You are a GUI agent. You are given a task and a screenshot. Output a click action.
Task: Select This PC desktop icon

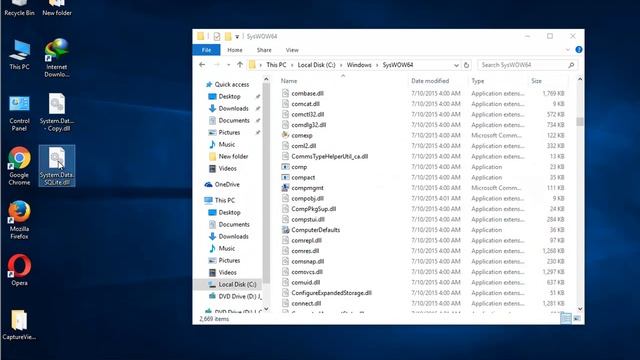[x=19, y=55]
